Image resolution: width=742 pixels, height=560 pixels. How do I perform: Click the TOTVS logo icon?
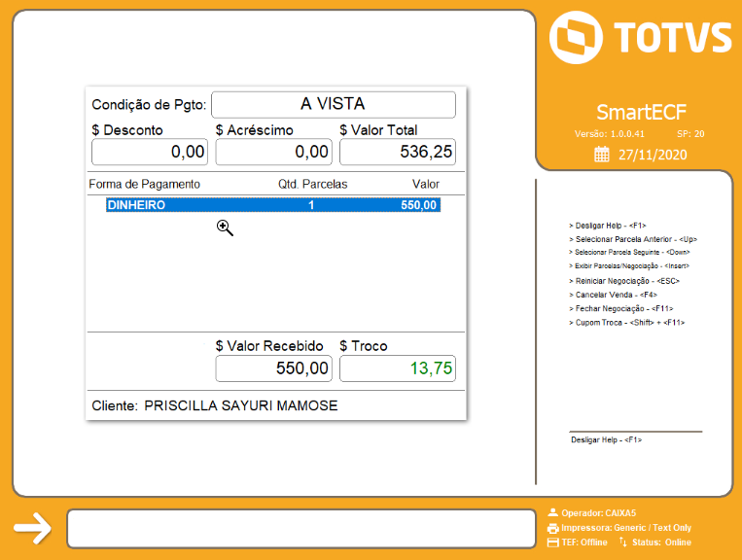click(x=576, y=37)
